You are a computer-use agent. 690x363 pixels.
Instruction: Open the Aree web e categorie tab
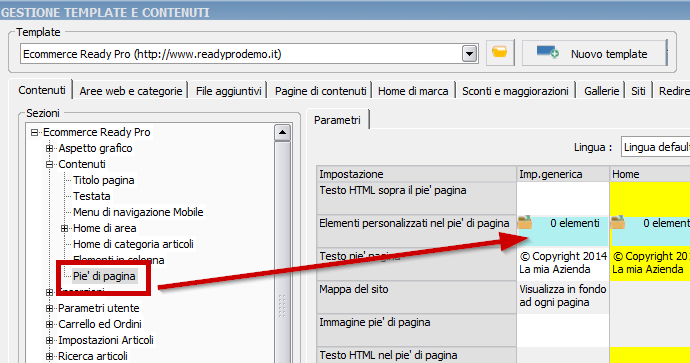[131, 91]
